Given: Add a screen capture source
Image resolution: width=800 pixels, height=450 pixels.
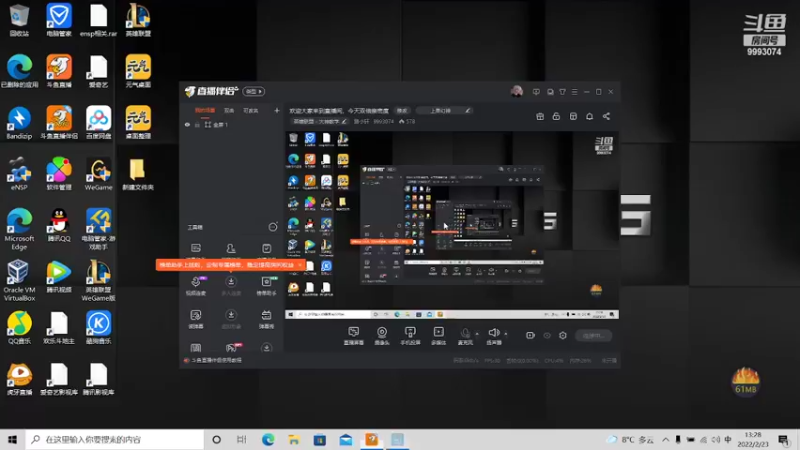Looking at the screenshot, I should click(x=354, y=336).
